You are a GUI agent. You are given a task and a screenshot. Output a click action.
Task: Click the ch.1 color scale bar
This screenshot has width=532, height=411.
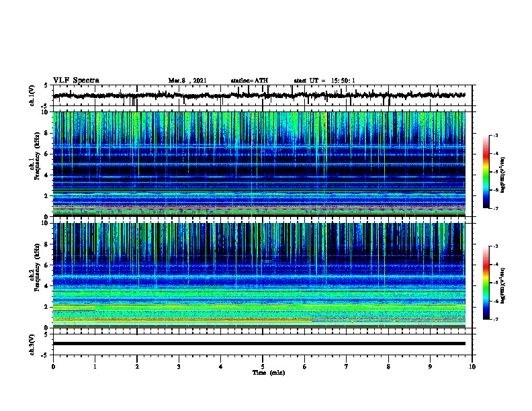pos(486,172)
